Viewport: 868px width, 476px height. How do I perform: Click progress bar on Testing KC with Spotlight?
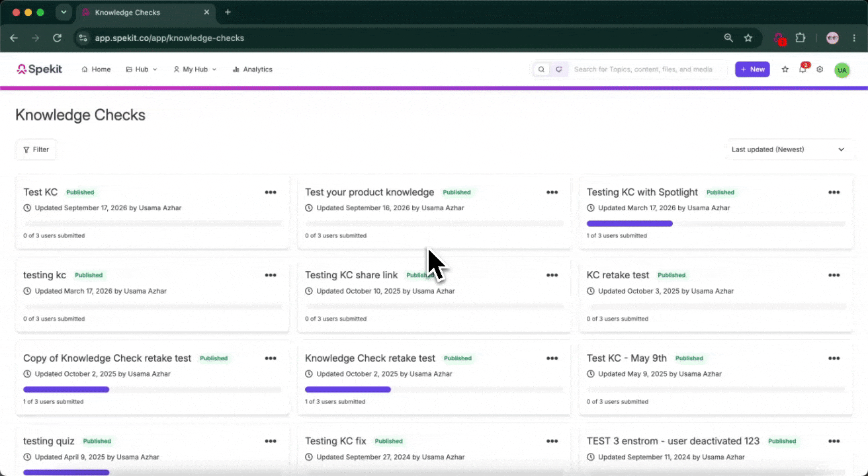coord(716,223)
